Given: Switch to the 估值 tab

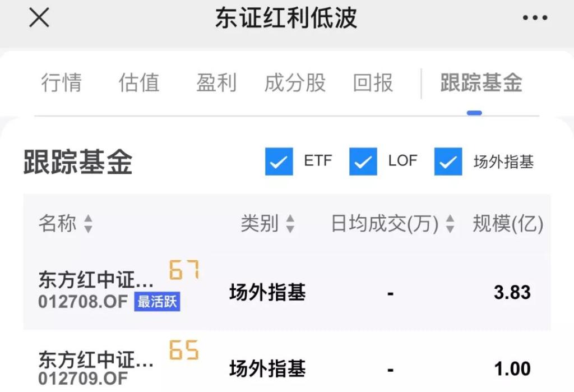Looking at the screenshot, I should point(139,82).
